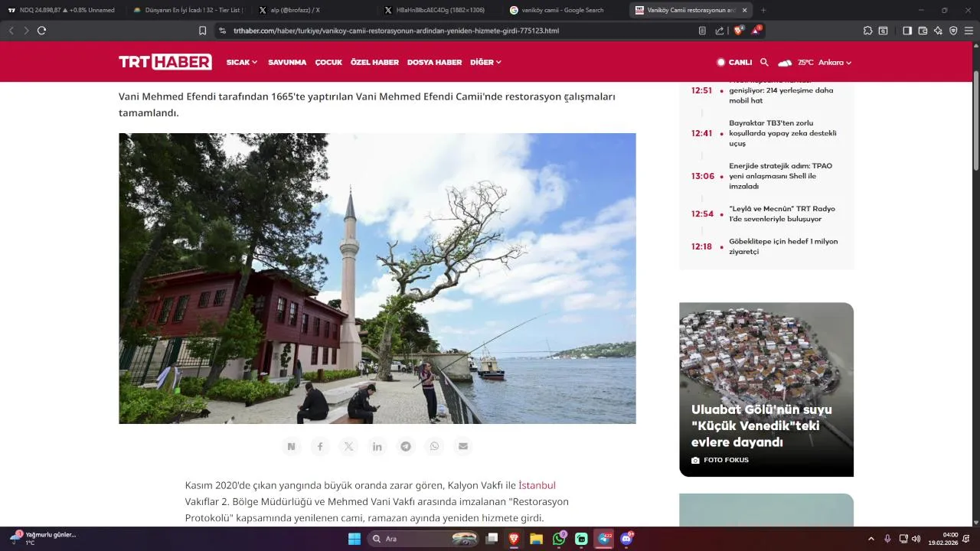Open the Vaniköy mosque article photo
Screen dimensions: 980x551
coord(377,279)
